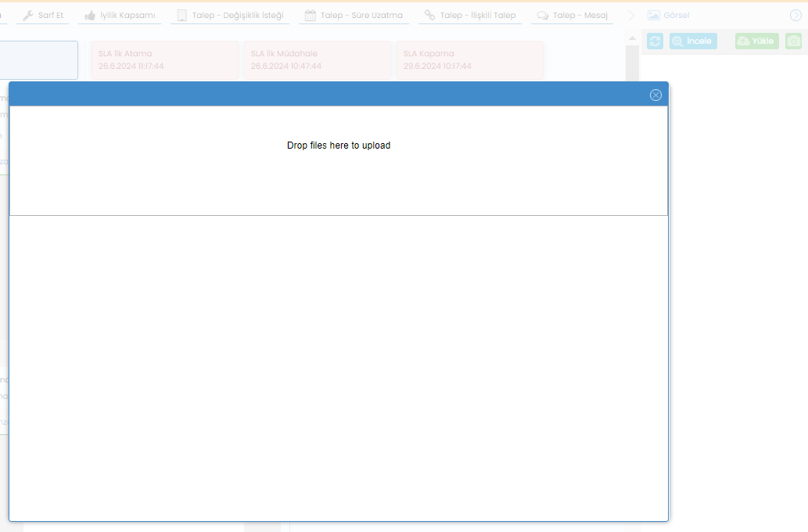808x532 pixels.
Task: Click the date 29.6.2024 10:17:44
Action: 437,66
